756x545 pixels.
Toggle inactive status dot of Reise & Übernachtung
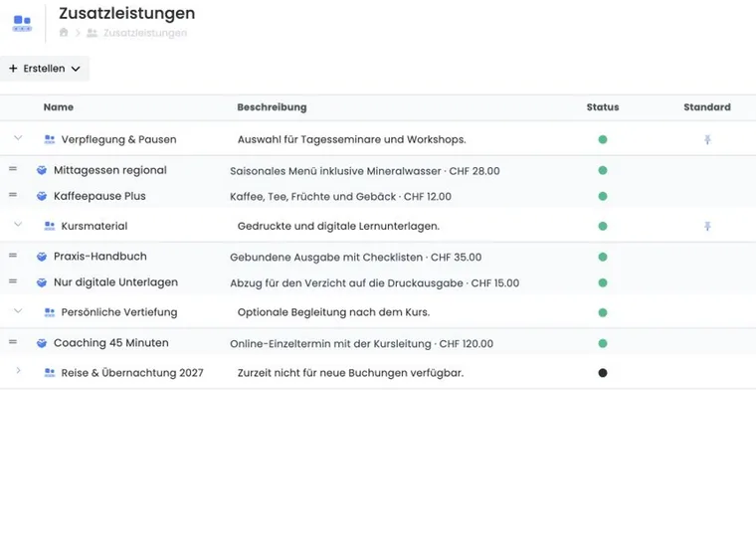point(603,373)
